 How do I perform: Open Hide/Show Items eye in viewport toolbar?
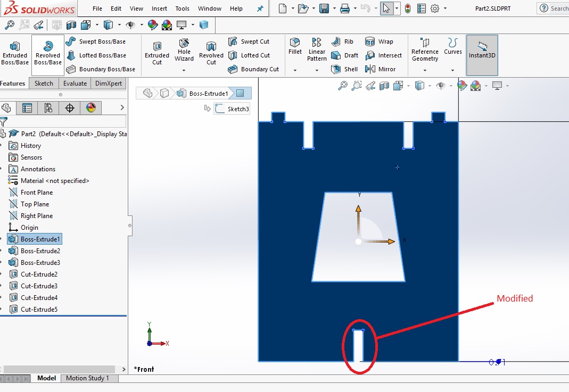[441, 86]
